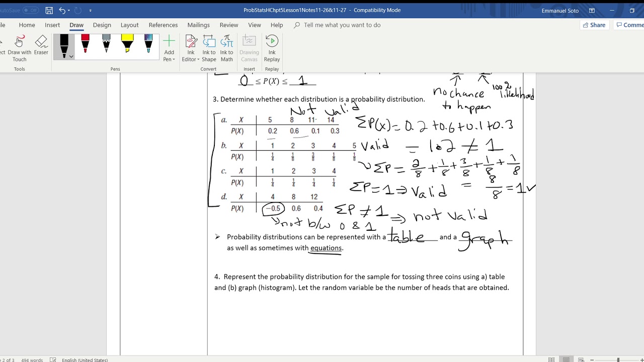Screen dimensions: 644x362
Task: Open the Layout tab
Action: (x=129, y=25)
